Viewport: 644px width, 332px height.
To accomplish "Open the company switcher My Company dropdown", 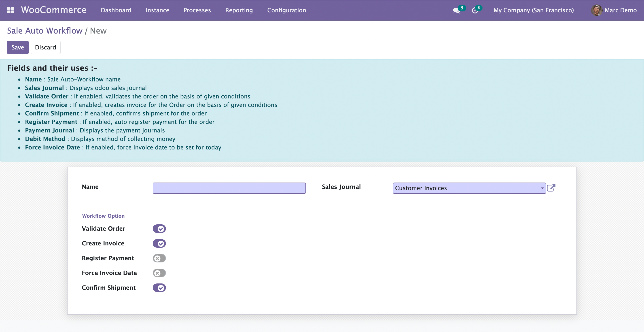I will (x=534, y=10).
